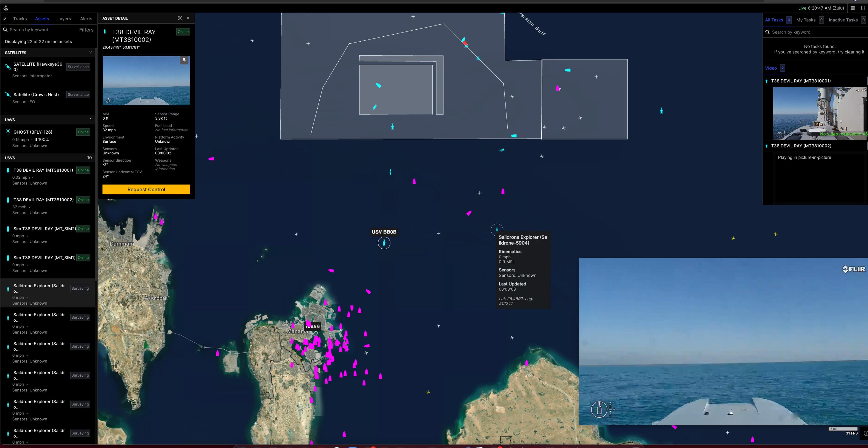Click the Tracks tab in navigation

19,19
